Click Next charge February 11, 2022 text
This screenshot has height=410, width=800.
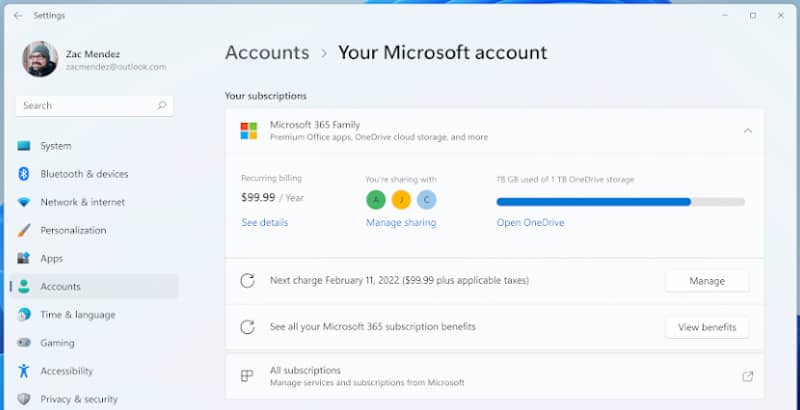point(399,280)
